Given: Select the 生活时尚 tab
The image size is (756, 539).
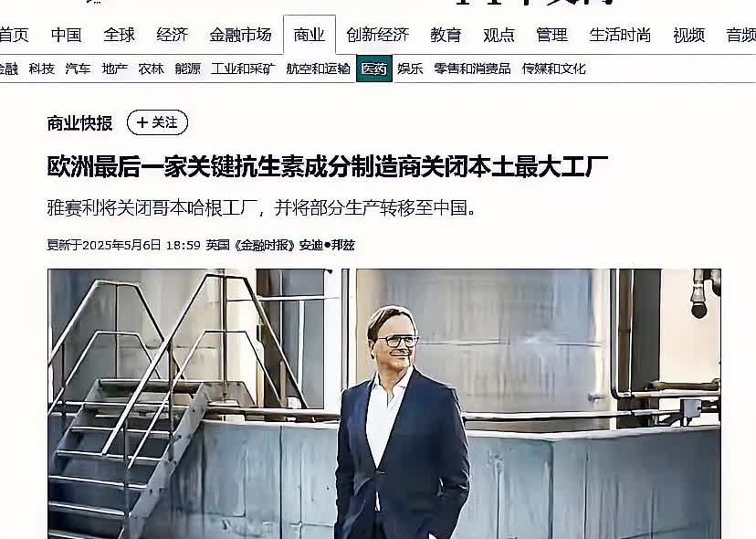Looking at the screenshot, I should click(x=620, y=35).
